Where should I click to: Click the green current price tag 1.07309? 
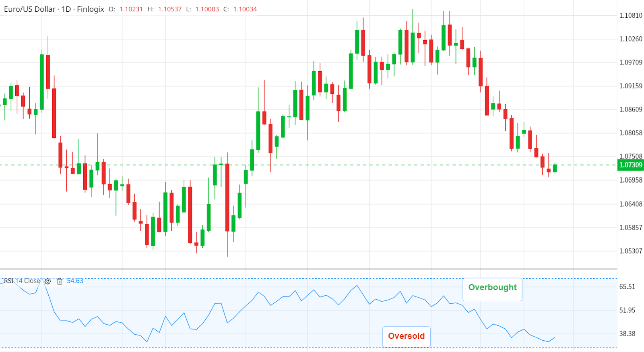(630, 165)
